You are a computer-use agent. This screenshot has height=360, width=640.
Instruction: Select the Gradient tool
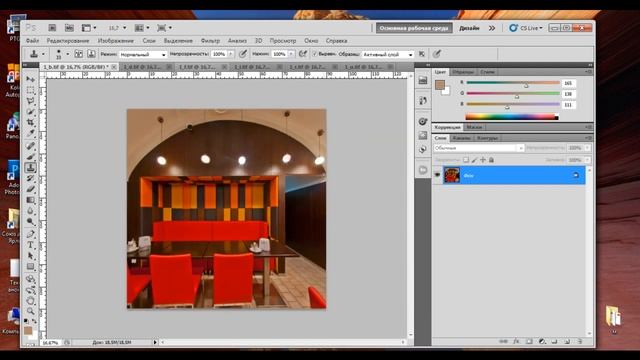click(x=31, y=200)
